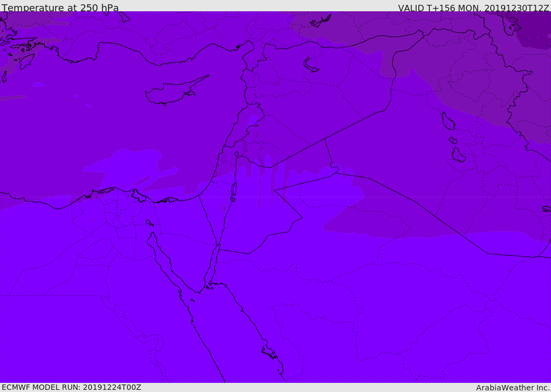551x392 pixels.
Task: Click the 'Temperature at 250 hPa' title text
Action: tap(60, 8)
